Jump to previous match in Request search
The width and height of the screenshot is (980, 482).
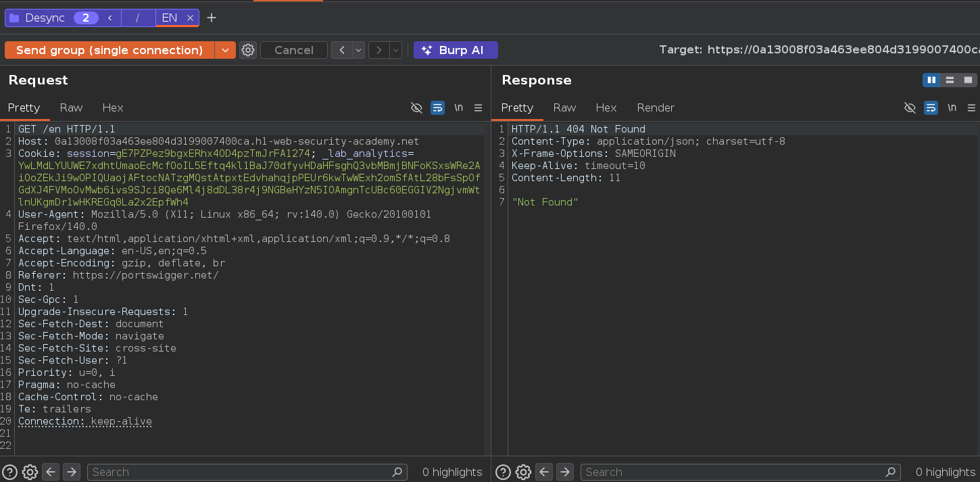(x=51, y=472)
